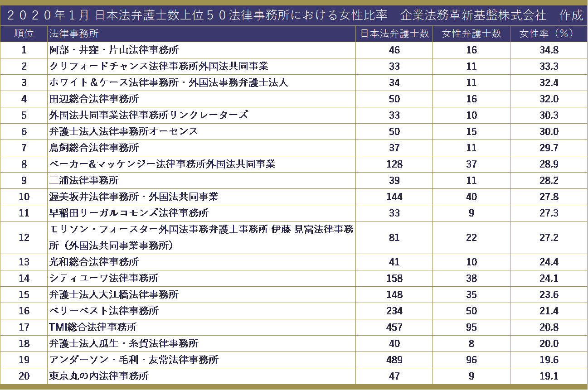588x390 pixels.
Task: Click the 20.0 percentage value
Action: 549,344
